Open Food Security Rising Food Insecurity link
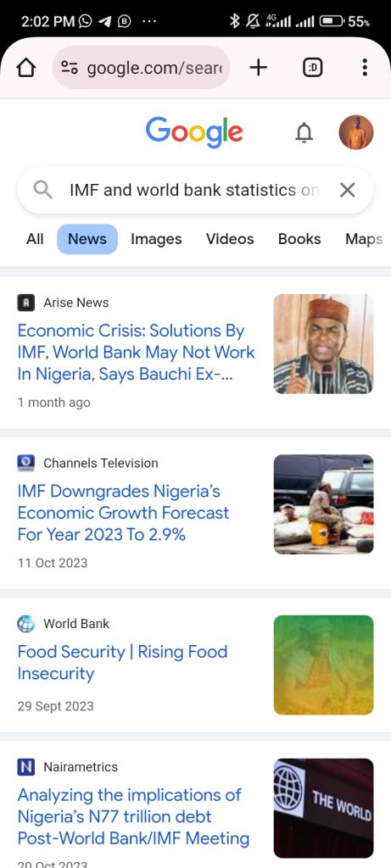Screen dimensions: 391x868 click(x=122, y=662)
